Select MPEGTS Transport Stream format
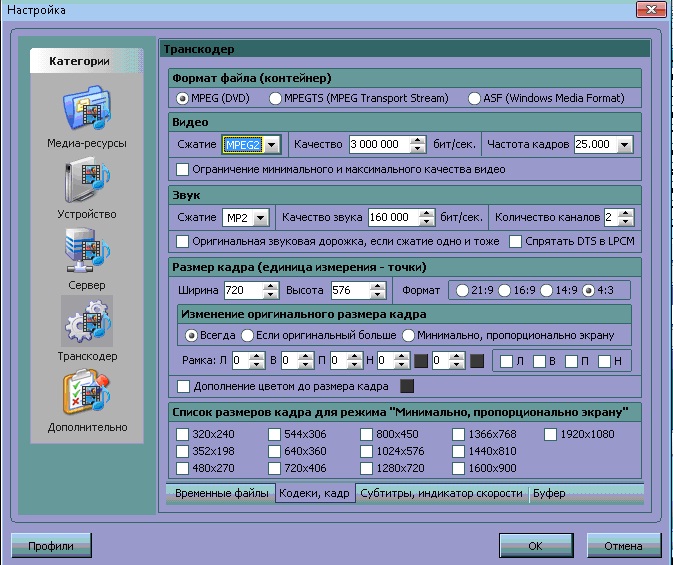This screenshot has height=565, width=673. pos(275,98)
